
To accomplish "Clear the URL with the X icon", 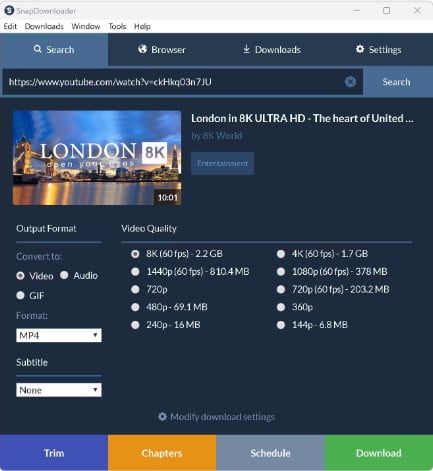I will pos(350,82).
